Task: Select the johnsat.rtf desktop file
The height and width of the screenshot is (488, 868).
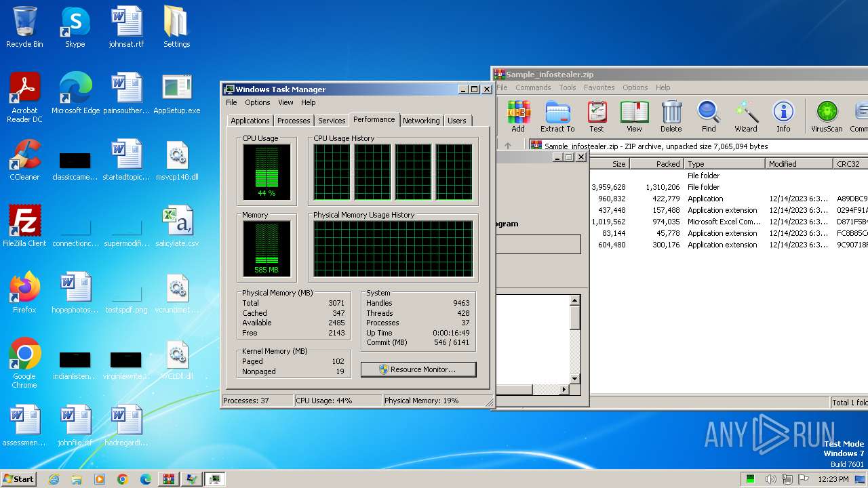Action: (x=126, y=27)
